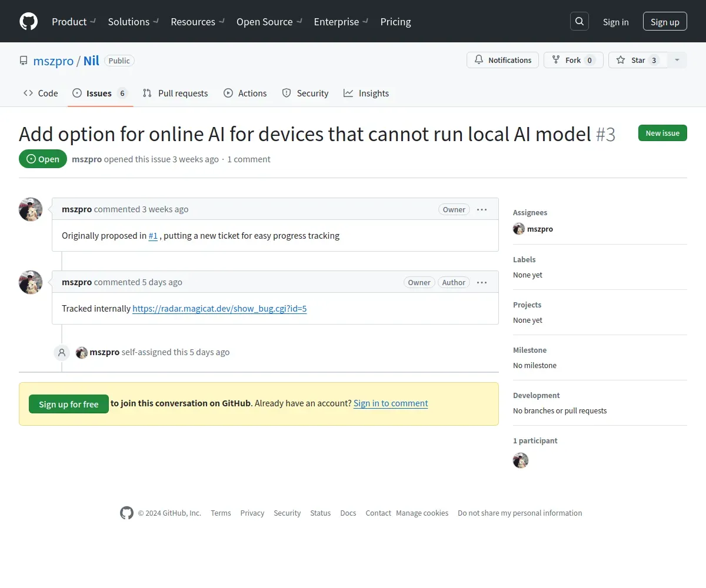Click the GitHub logo in header
The height and width of the screenshot is (588, 706).
(x=28, y=22)
